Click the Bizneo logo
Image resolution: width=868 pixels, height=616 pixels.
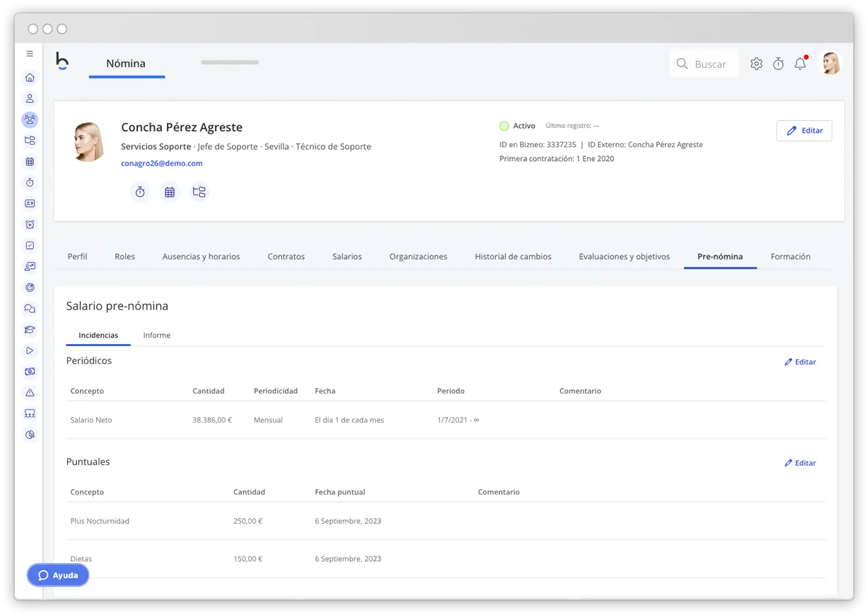click(62, 61)
